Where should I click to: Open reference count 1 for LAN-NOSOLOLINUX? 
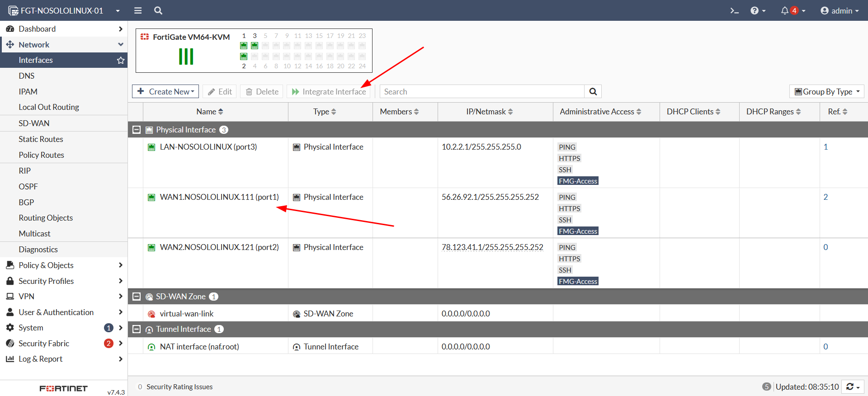tap(826, 147)
